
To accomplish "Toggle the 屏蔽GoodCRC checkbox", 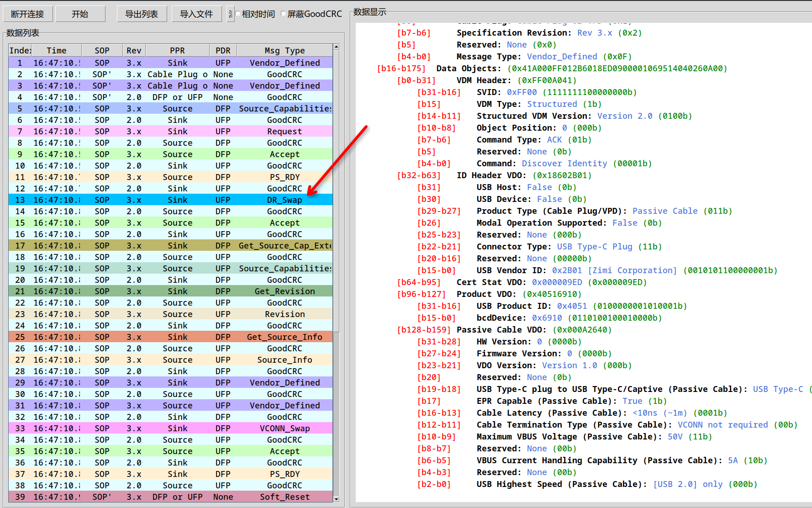I will [283, 14].
